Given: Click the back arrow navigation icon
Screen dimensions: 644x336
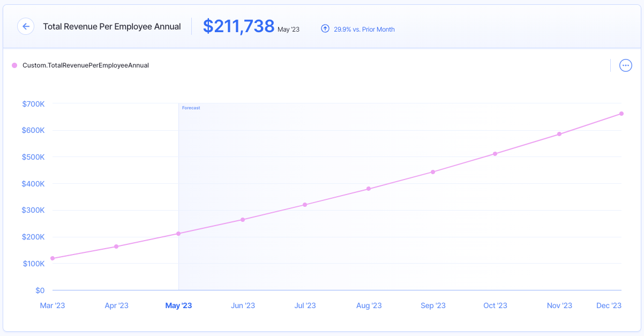Looking at the screenshot, I should (x=26, y=26).
